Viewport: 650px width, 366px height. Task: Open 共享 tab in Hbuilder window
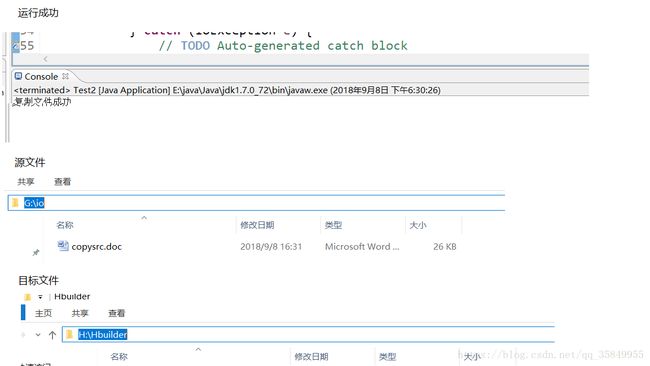pyautogui.click(x=80, y=313)
